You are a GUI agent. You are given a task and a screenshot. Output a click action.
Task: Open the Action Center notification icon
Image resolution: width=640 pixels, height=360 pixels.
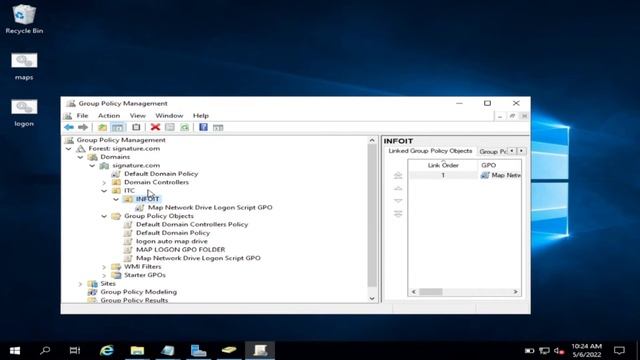[619, 350]
